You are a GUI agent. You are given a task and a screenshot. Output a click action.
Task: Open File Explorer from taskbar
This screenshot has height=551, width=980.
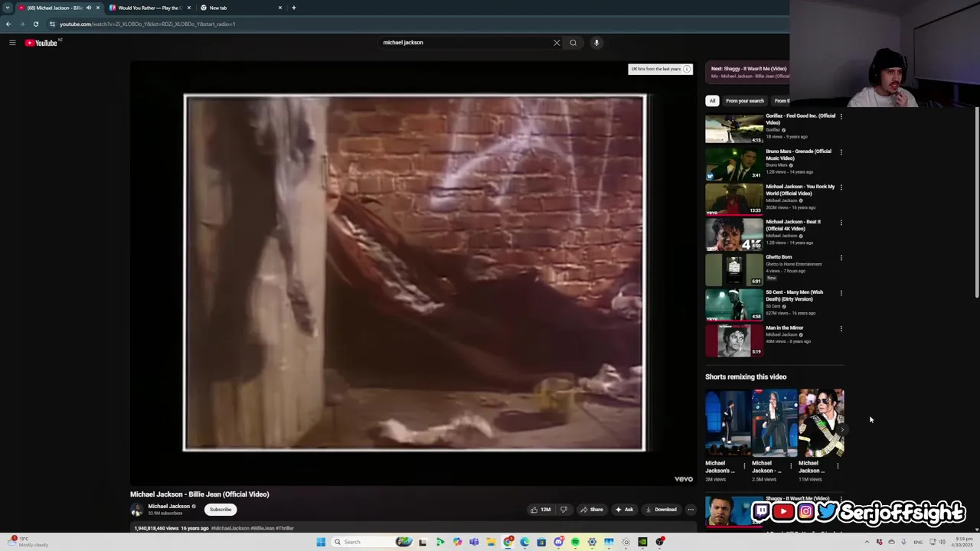(x=491, y=542)
